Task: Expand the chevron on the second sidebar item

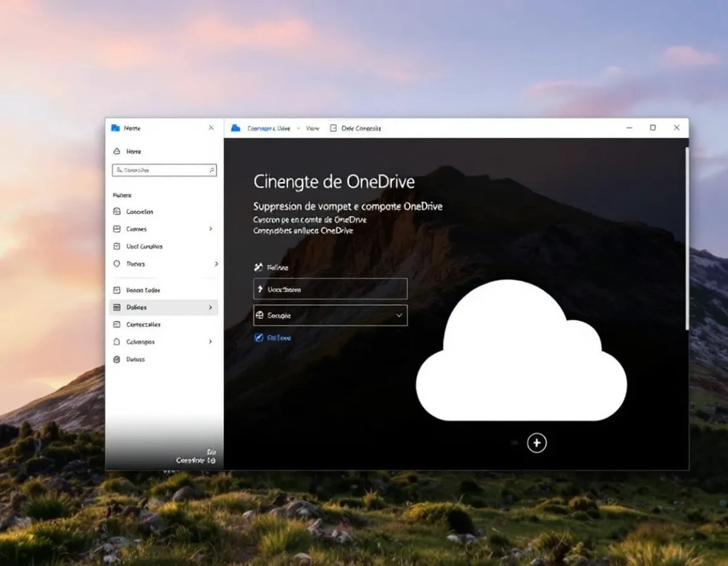Action: [211, 229]
